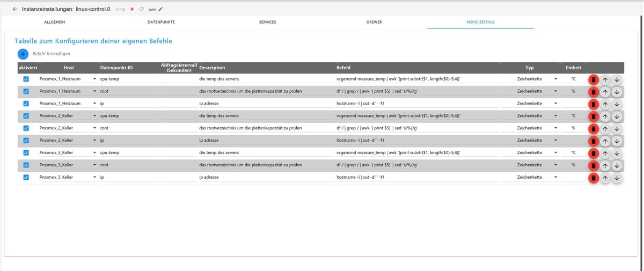Click the Befehl hinzufügen label
The image size is (644, 271).
coord(52,54)
